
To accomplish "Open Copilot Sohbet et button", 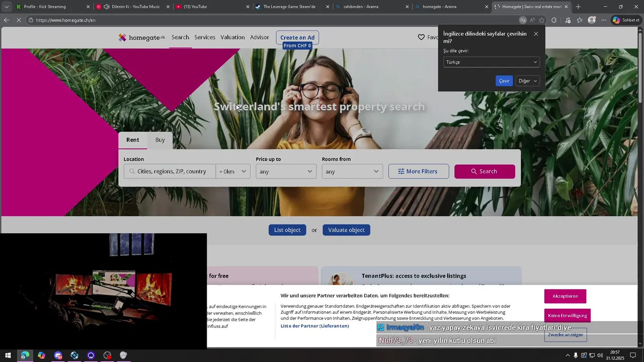I will coord(626,20).
